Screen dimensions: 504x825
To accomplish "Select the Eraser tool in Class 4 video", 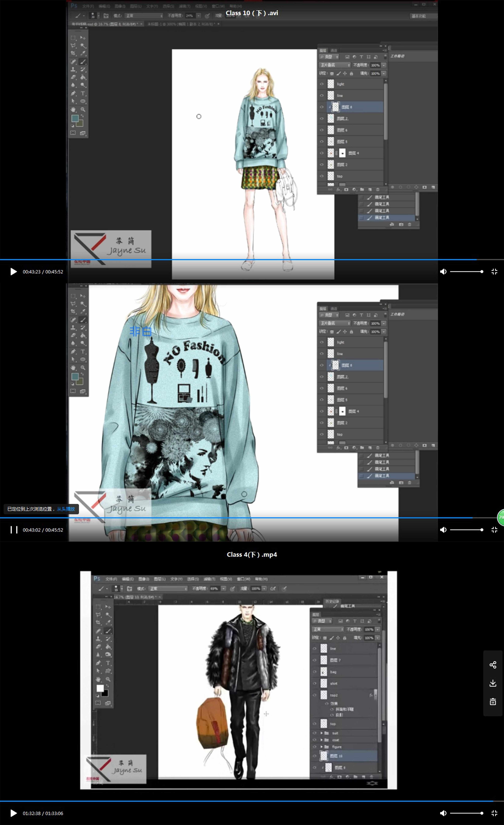I will (98, 647).
